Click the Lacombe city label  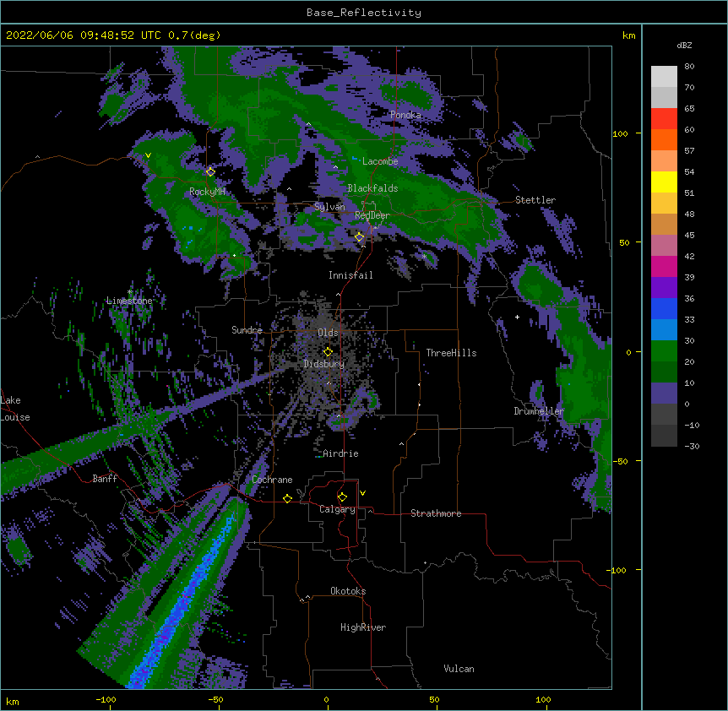pos(380,161)
